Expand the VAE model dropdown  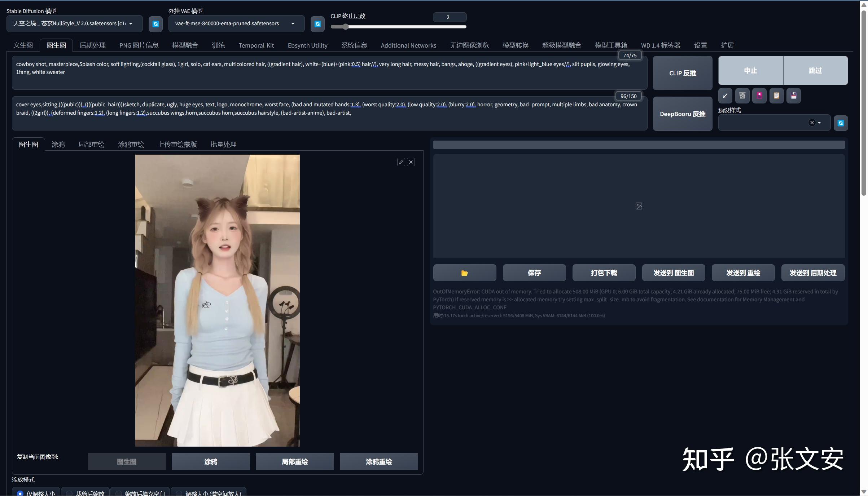click(x=293, y=24)
